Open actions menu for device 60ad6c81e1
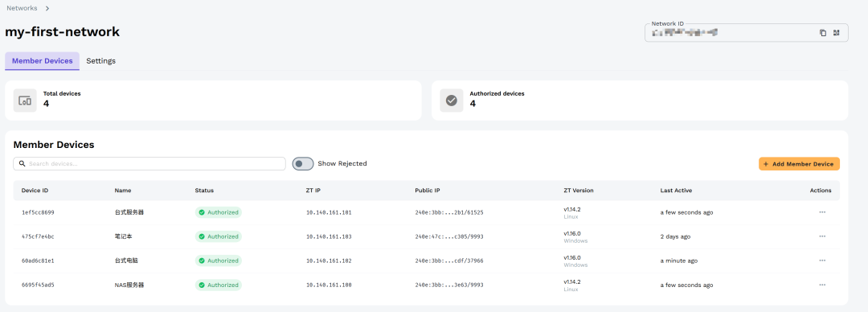868x312 pixels. tap(822, 261)
